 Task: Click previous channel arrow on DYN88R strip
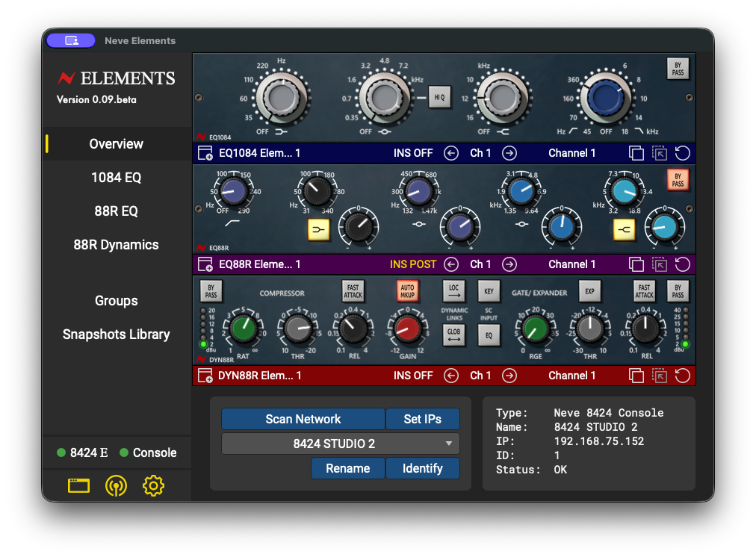450,376
